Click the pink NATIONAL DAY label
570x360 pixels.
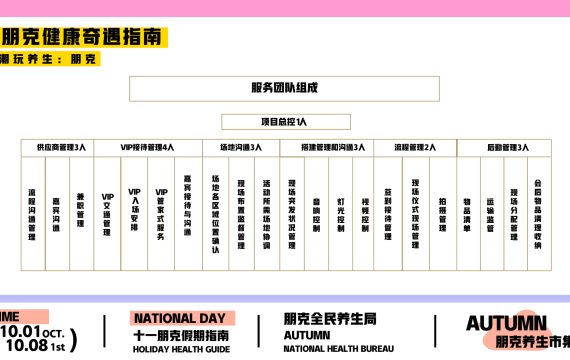coord(182,318)
